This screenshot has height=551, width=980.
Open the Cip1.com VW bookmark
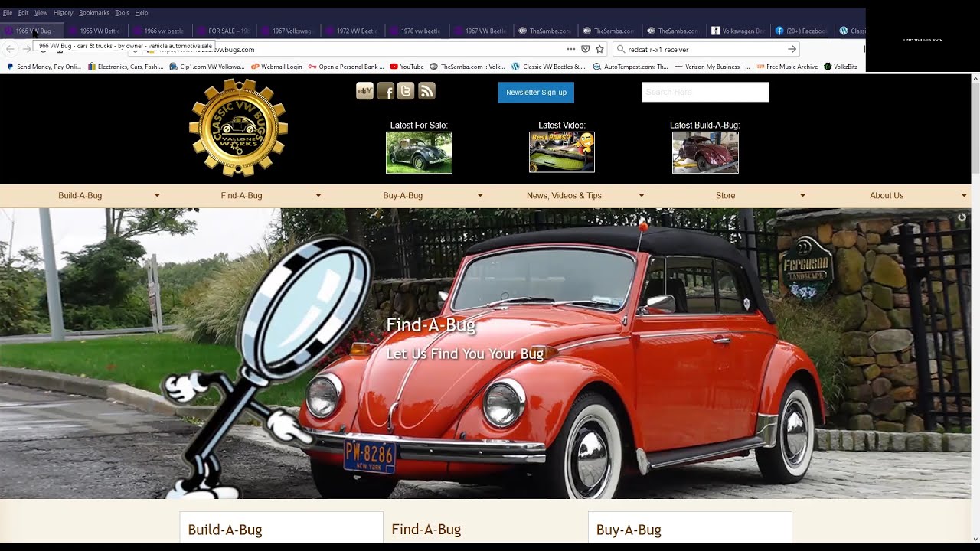[207, 67]
